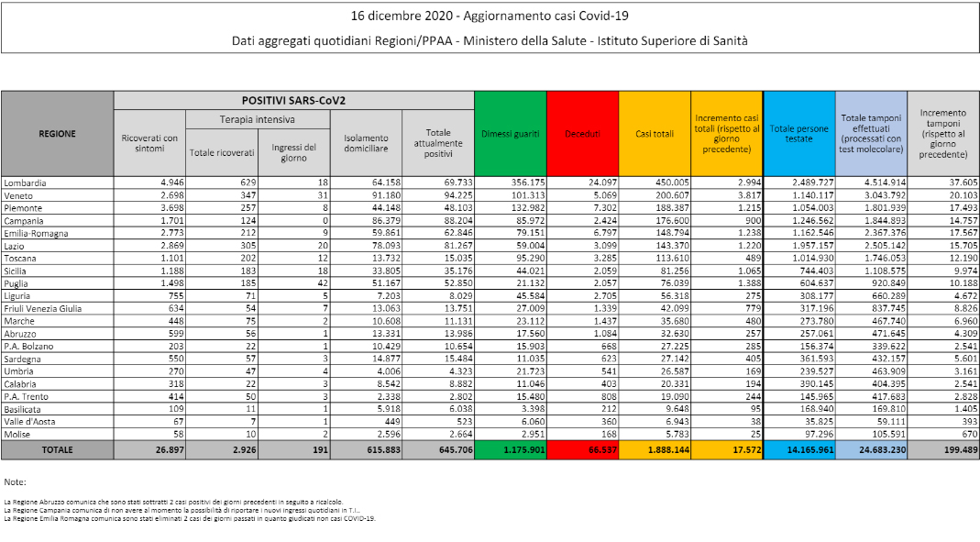Select the Piemonte region cell

click(x=58, y=208)
